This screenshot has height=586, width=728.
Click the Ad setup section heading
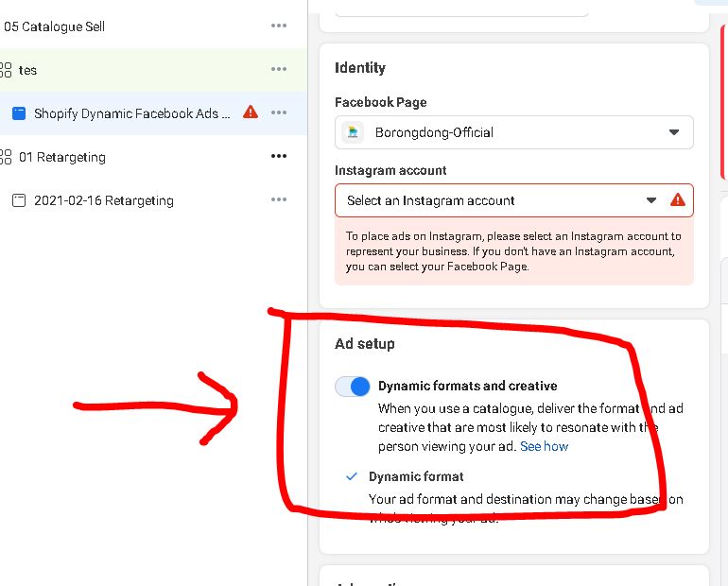pos(365,344)
